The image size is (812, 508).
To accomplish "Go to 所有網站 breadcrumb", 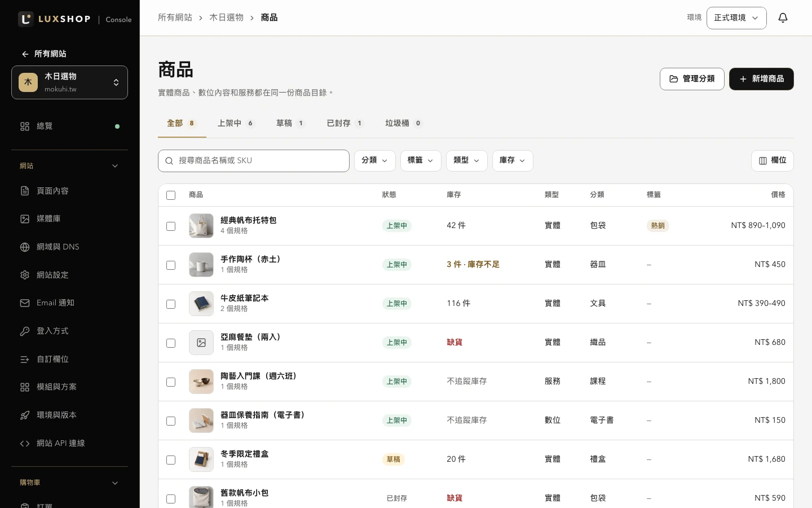I will tap(175, 18).
